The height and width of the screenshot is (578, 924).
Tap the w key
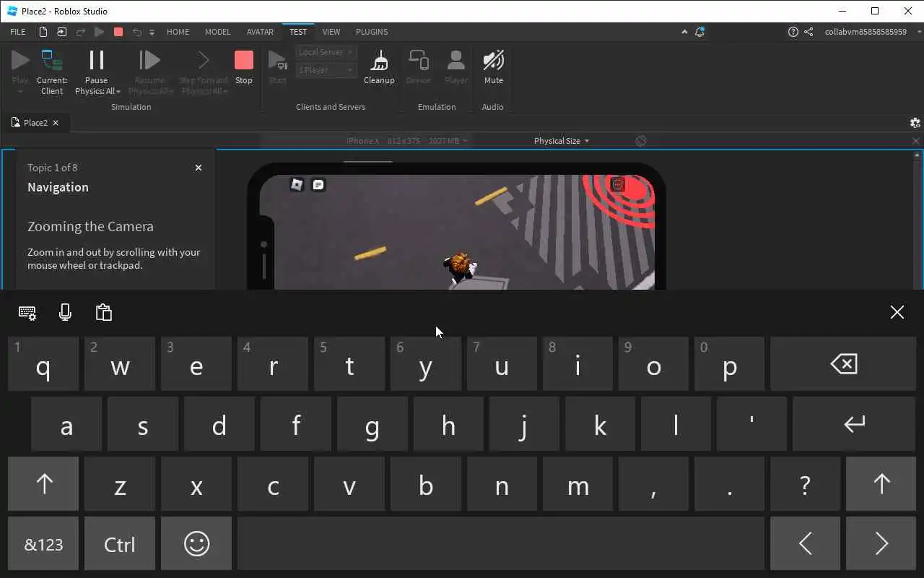[x=120, y=363]
